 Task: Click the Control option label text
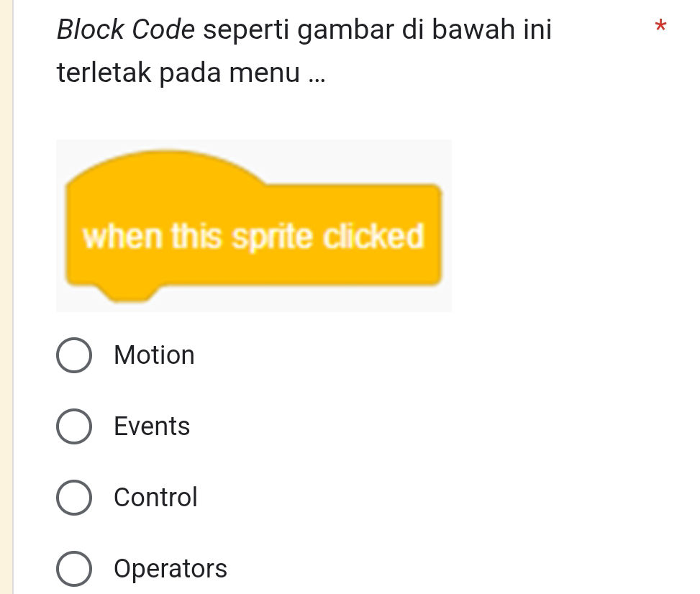[x=155, y=497]
